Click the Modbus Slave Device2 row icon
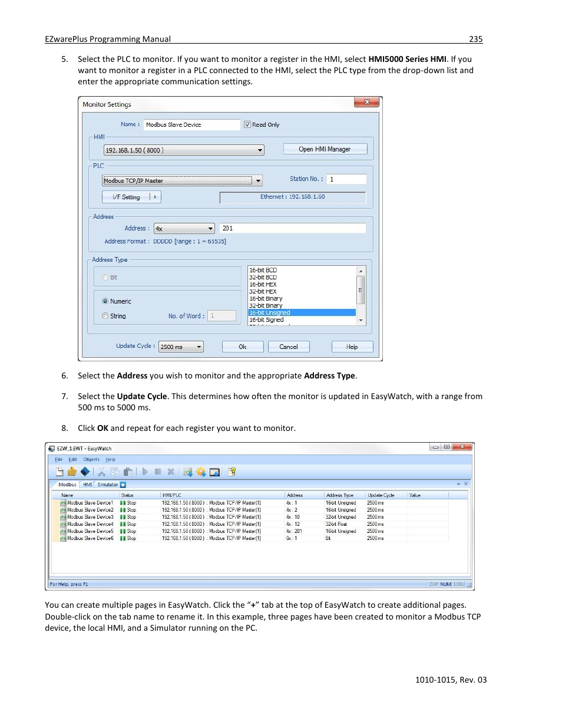 click(63, 510)
